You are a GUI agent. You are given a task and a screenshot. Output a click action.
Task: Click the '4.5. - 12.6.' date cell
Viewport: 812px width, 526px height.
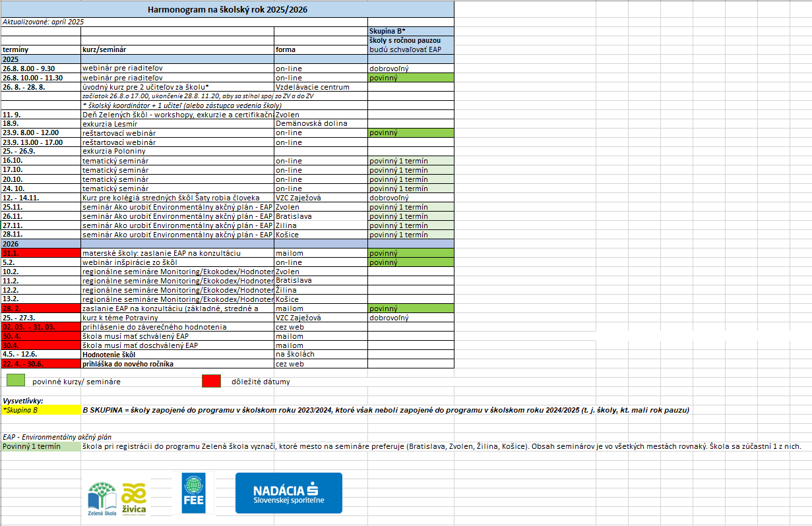tap(40, 354)
